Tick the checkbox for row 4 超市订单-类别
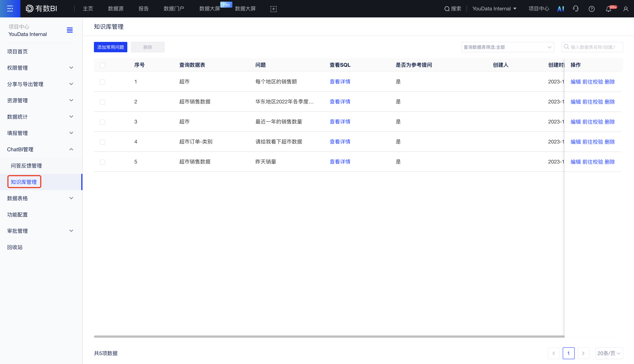This screenshot has height=364, width=634. (x=102, y=142)
